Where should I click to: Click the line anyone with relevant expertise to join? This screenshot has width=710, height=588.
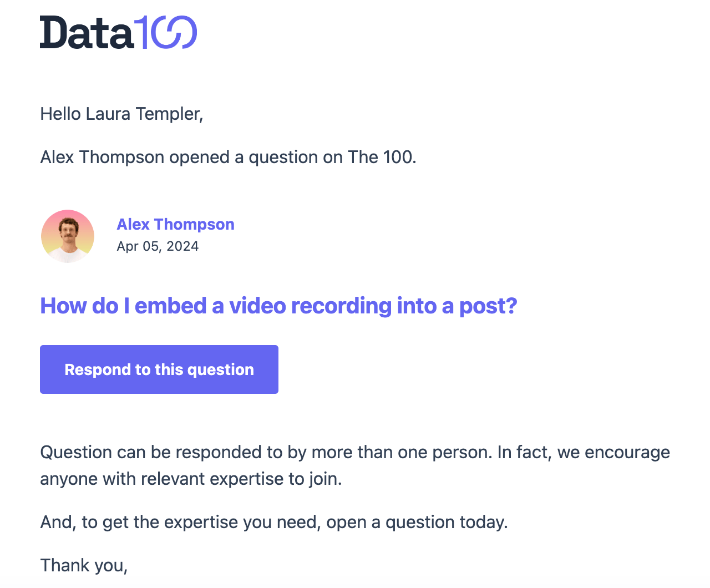191,479
